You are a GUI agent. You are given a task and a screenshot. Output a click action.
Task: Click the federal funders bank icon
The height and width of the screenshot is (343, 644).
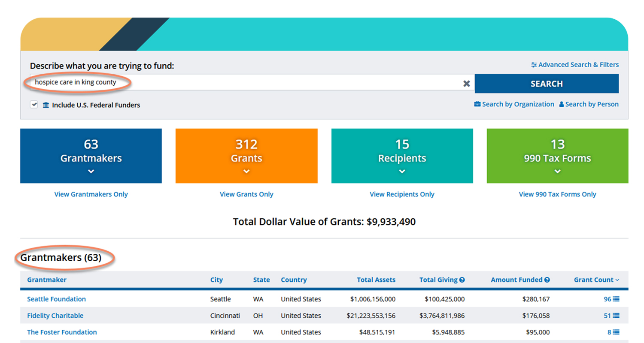click(46, 105)
